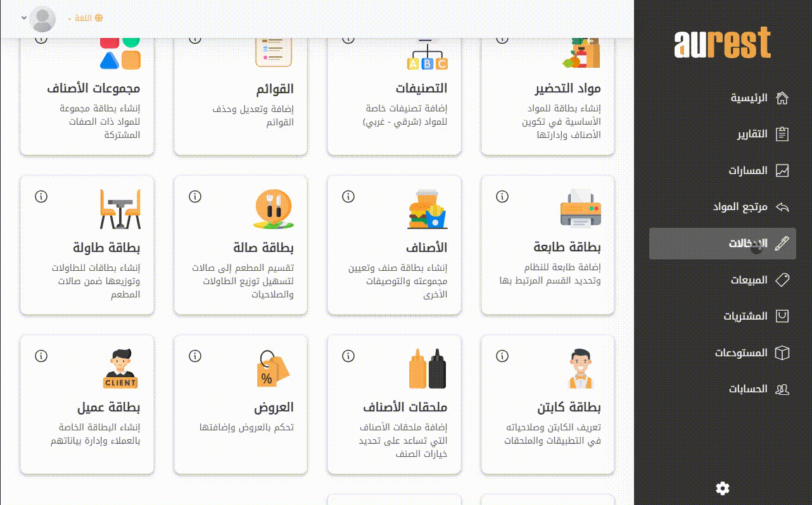Viewport: 812px width, 505px height.
Task: Click the aurest logo
Action: click(x=722, y=43)
